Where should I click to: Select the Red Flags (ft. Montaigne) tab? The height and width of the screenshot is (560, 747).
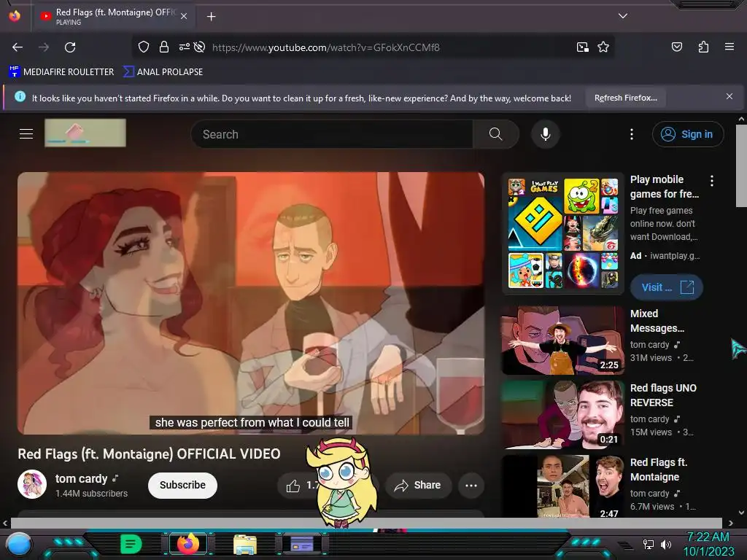pyautogui.click(x=113, y=16)
